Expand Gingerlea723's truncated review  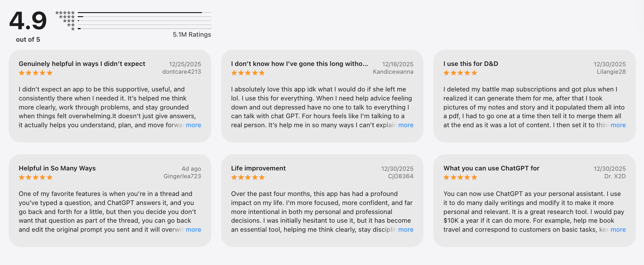[193, 230]
